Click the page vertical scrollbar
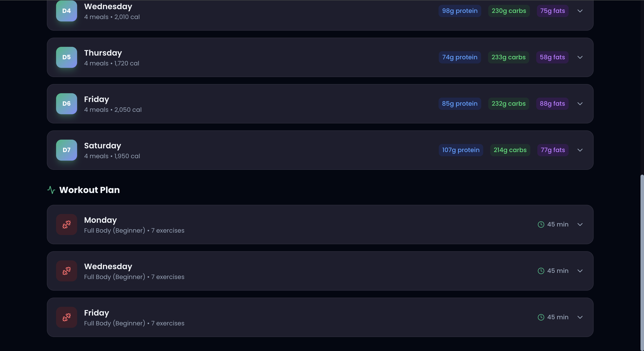644x351 pixels. point(642,262)
